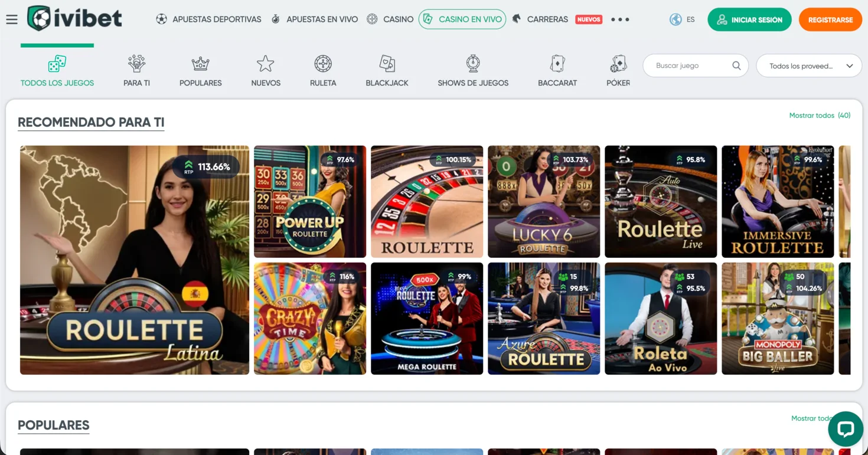The image size is (868, 455).
Task: Click the crown Populares icon
Action: click(201, 63)
